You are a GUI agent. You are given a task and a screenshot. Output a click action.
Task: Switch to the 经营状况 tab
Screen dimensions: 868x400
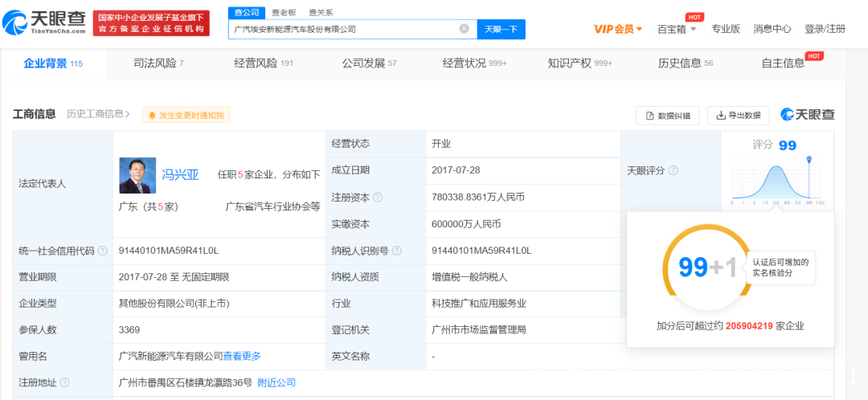click(x=474, y=63)
